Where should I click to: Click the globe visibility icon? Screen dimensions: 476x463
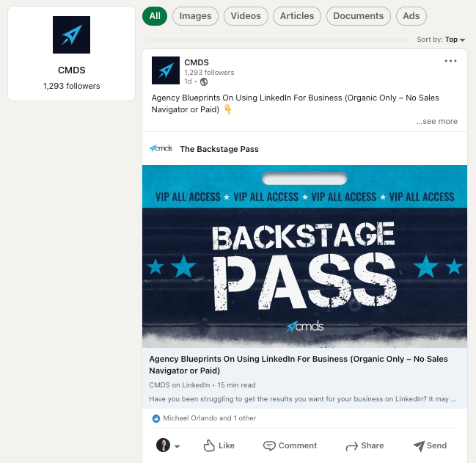click(x=204, y=81)
